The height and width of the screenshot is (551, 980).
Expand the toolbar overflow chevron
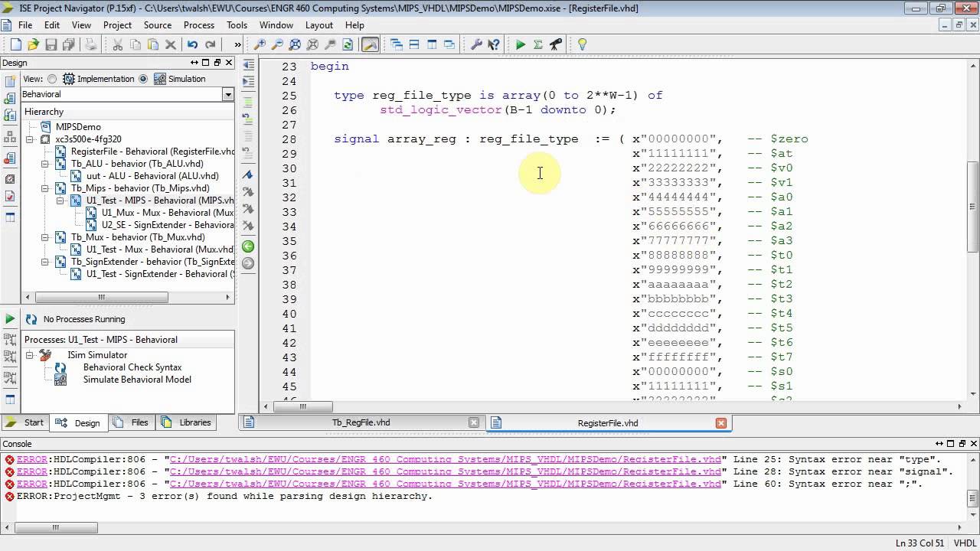(237, 44)
